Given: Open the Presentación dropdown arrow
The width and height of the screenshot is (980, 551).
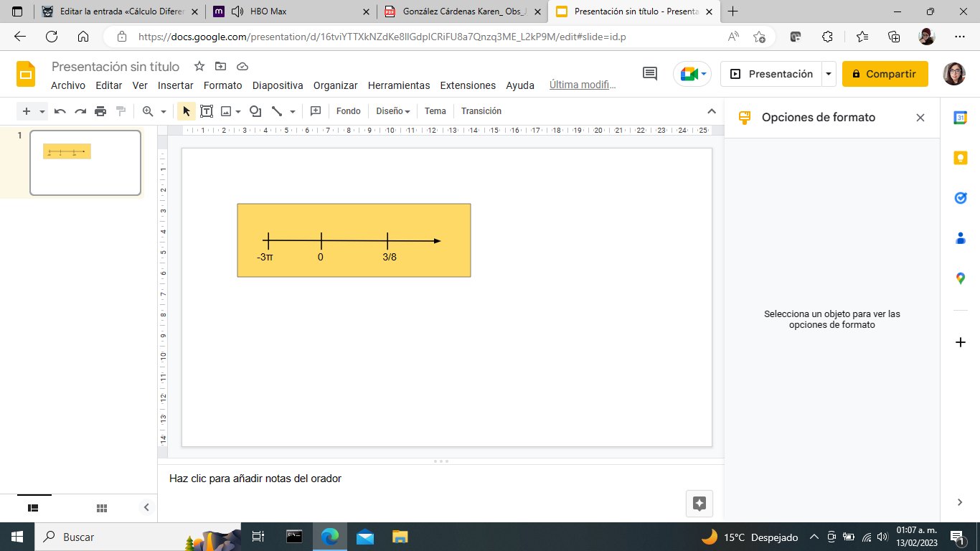Looking at the screenshot, I should click(829, 74).
